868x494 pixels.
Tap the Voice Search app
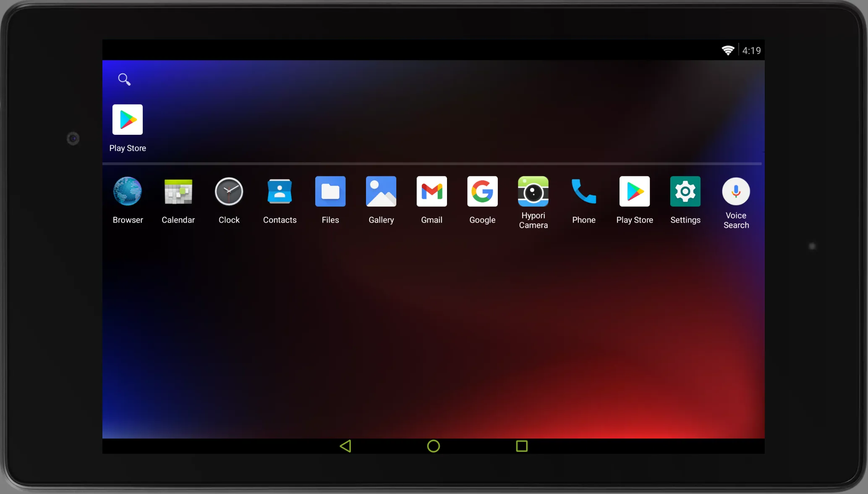[x=736, y=191]
